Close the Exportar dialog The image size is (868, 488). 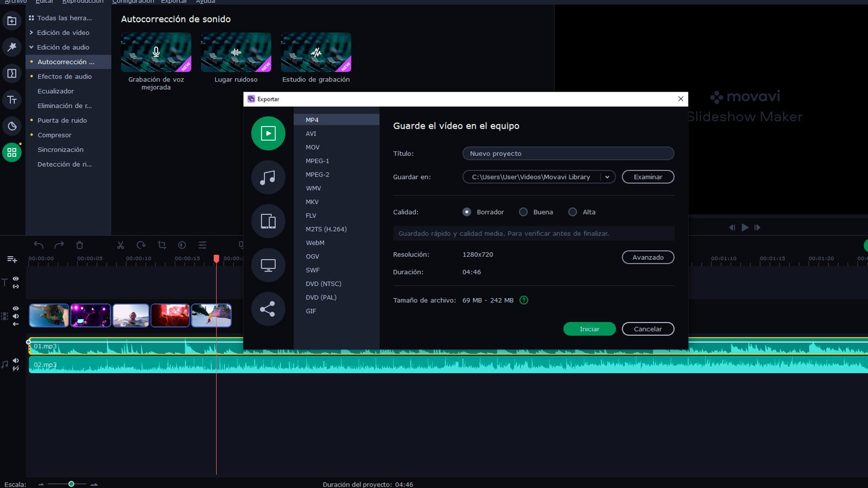[x=680, y=99]
